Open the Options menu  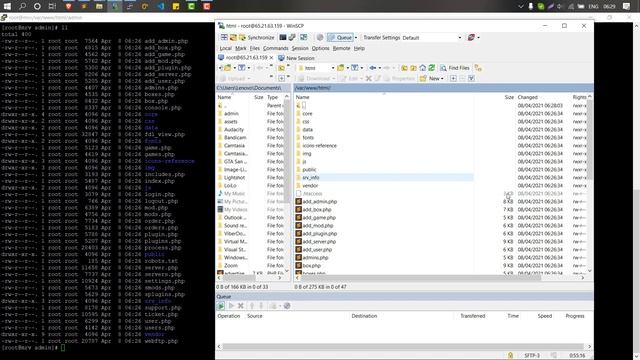point(320,48)
